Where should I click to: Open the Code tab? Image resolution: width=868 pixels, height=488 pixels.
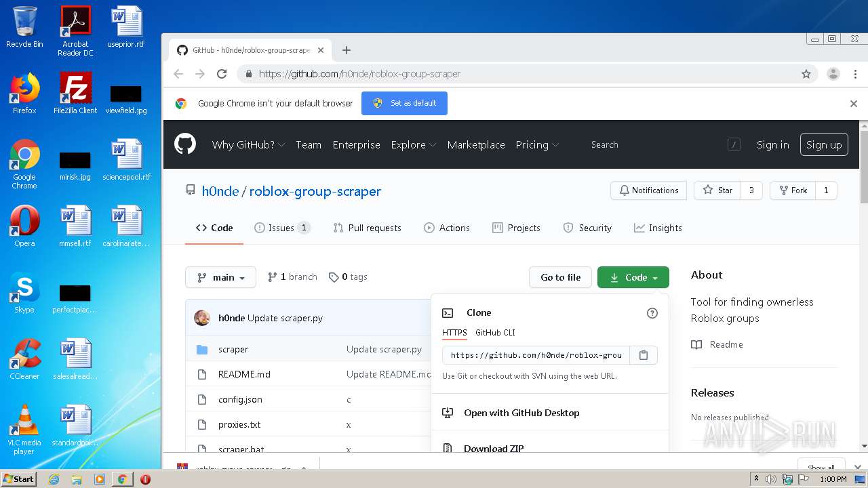coord(214,228)
